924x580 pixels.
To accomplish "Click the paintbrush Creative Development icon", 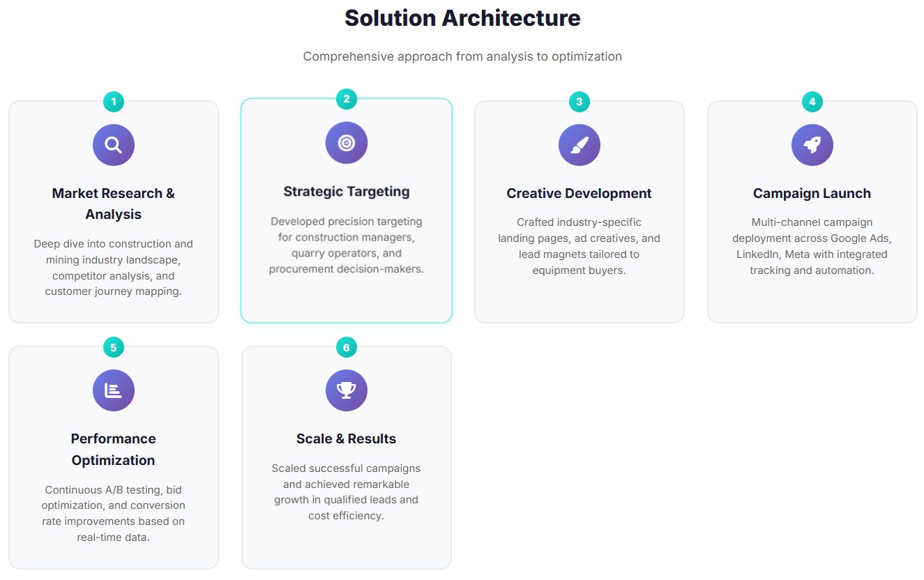I will [x=580, y=145].
